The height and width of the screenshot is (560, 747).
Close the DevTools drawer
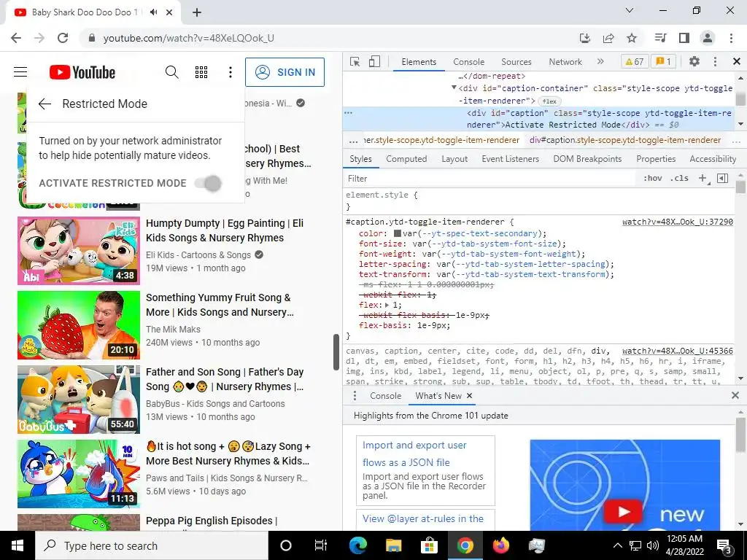(x=735, y=395)
